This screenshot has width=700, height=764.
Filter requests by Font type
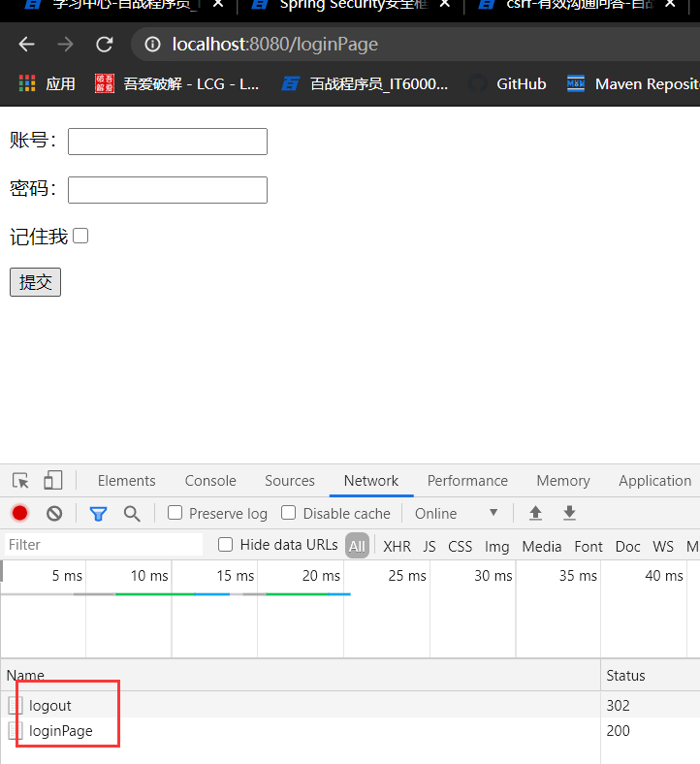pos(589,546)
